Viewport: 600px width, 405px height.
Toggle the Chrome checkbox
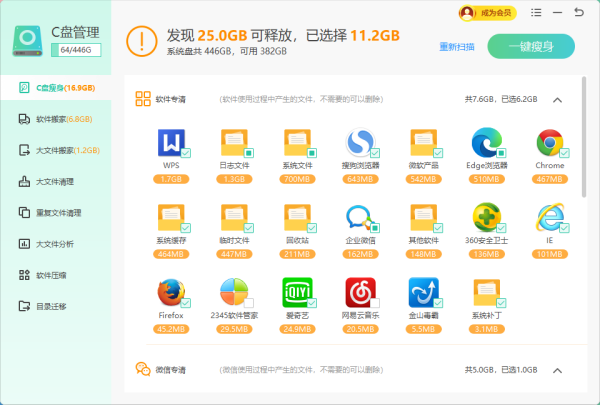[x=564, y=153]
